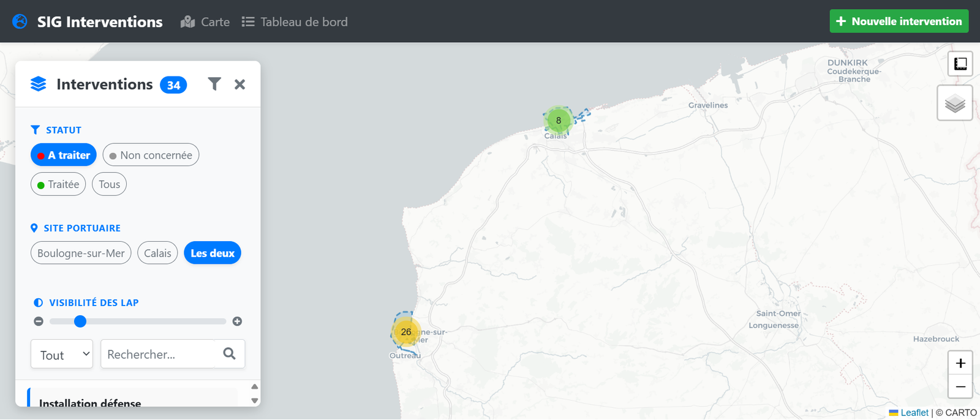Open the Tout dropdown
Image resolution: width=980 pixels, height=420 pixels.
[62, 354]
